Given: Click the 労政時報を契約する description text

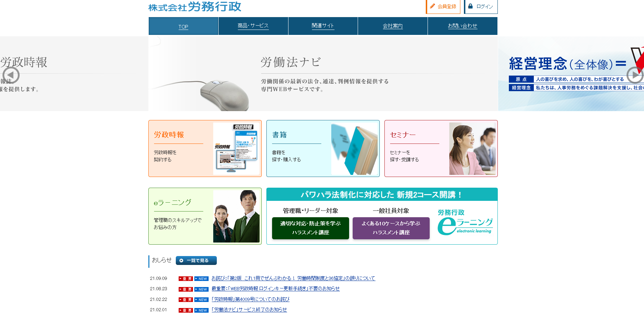Looking at the screenshot, I should [165, 156].
